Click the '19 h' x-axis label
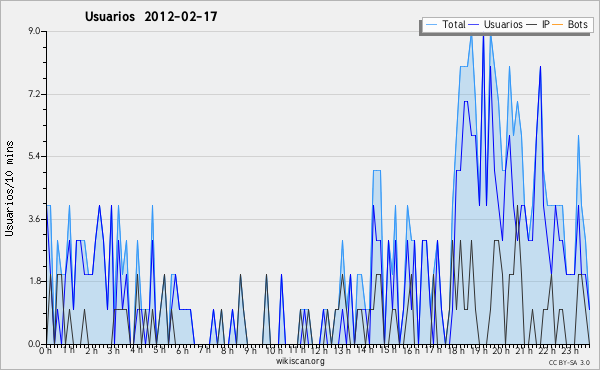This screenshot has height=370, width=600. [x=478, y=351]
